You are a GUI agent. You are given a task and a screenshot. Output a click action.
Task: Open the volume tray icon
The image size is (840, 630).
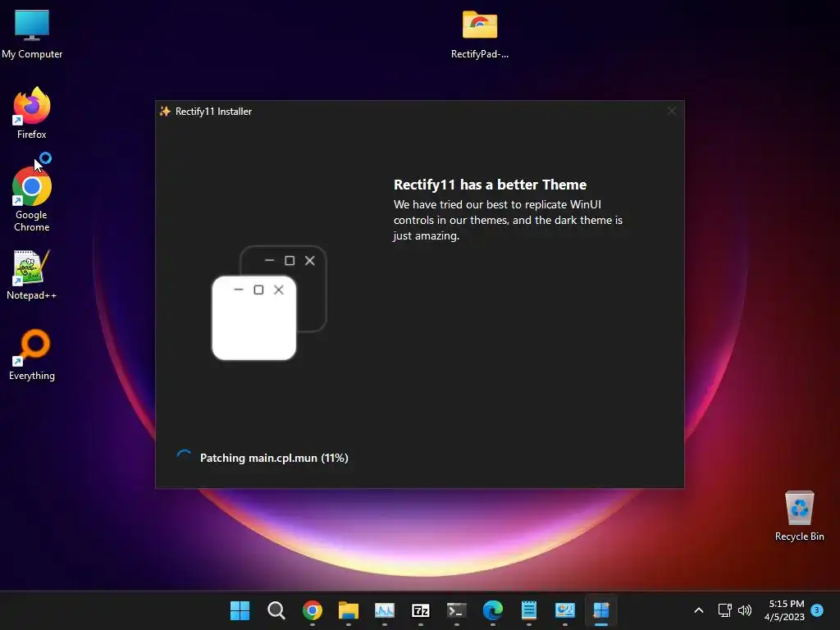point(745,610)
